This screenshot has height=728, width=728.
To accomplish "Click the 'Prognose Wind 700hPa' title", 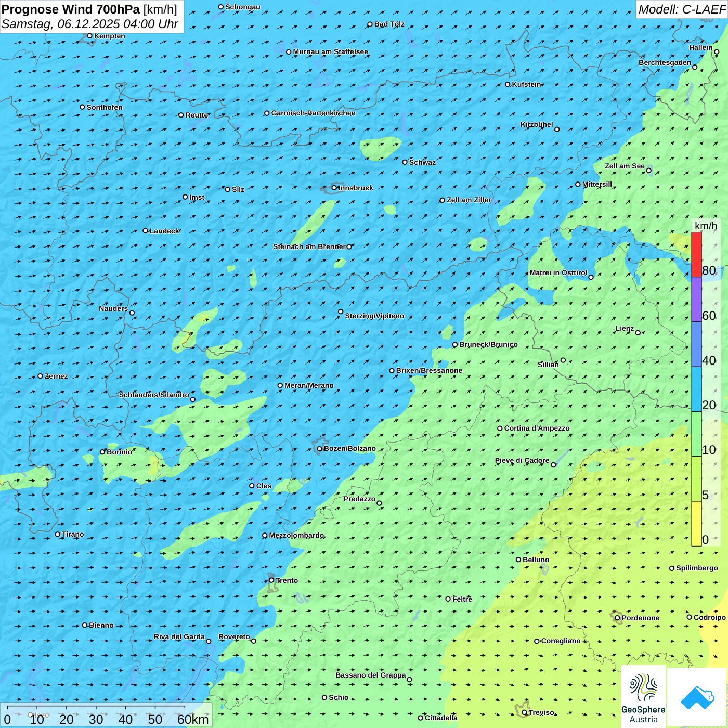I will 71,9.
